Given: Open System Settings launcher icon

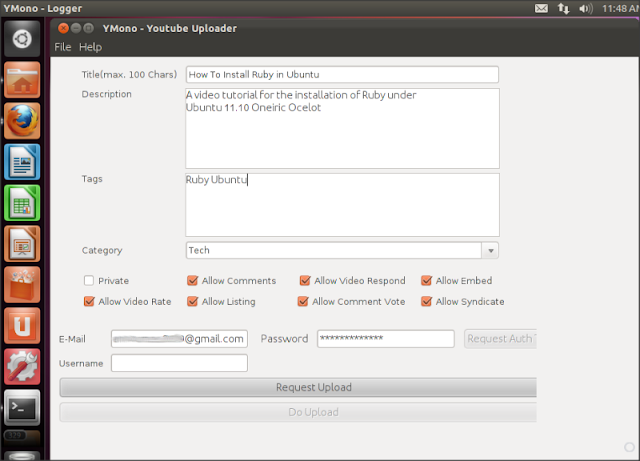Looking at the screenshot, I should tap(22, 367).
